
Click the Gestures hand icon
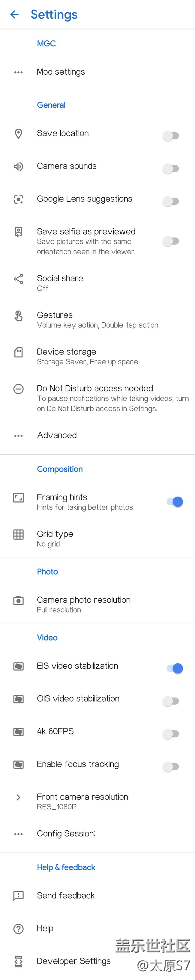click(18, 316)
